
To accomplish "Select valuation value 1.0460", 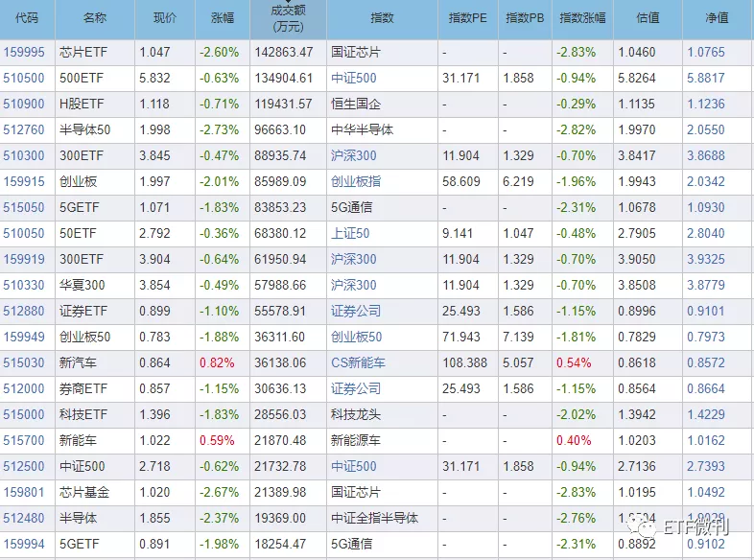I will point(637,52).
